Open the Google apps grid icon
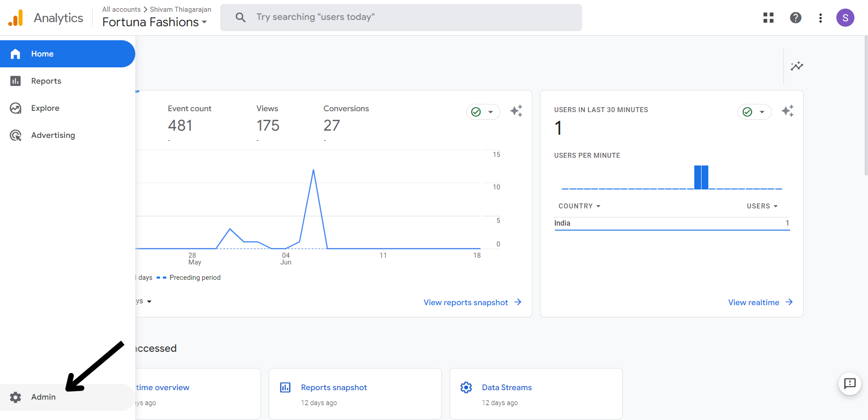This screenshot has height=420, width=868. coord(768,18)
